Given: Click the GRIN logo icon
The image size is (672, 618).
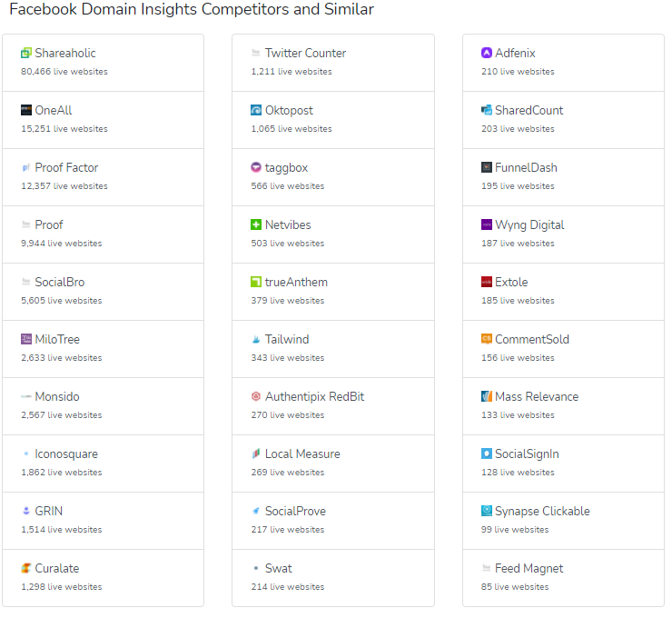Looking at the screenshot, I should click(26, 511).
